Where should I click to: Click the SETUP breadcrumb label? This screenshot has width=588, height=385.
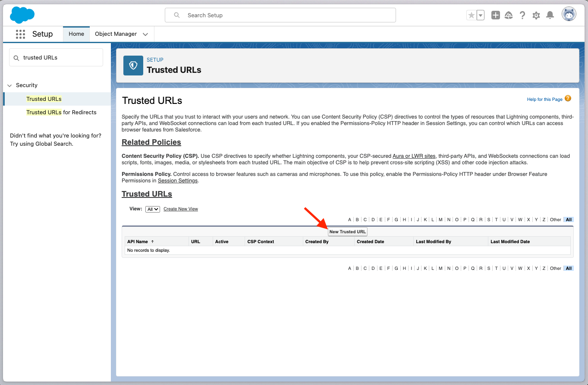point(155,60)
